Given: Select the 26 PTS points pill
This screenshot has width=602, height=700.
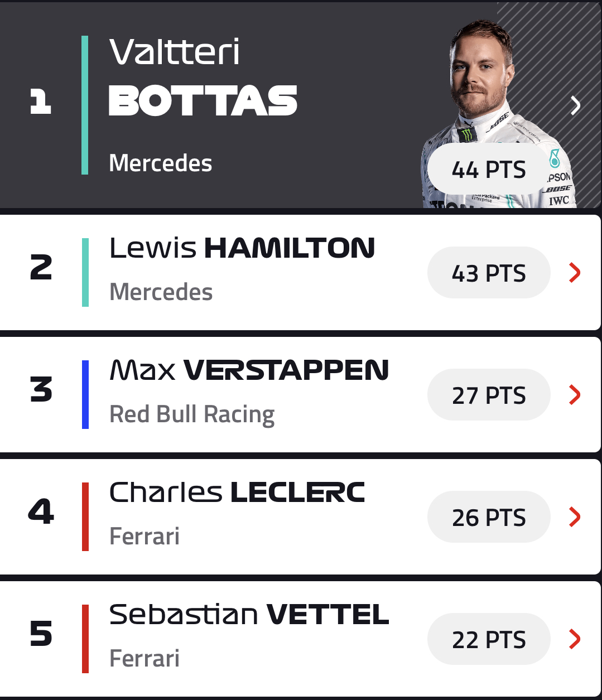Looking at the screenshot, I should click(x=489, y=517).
